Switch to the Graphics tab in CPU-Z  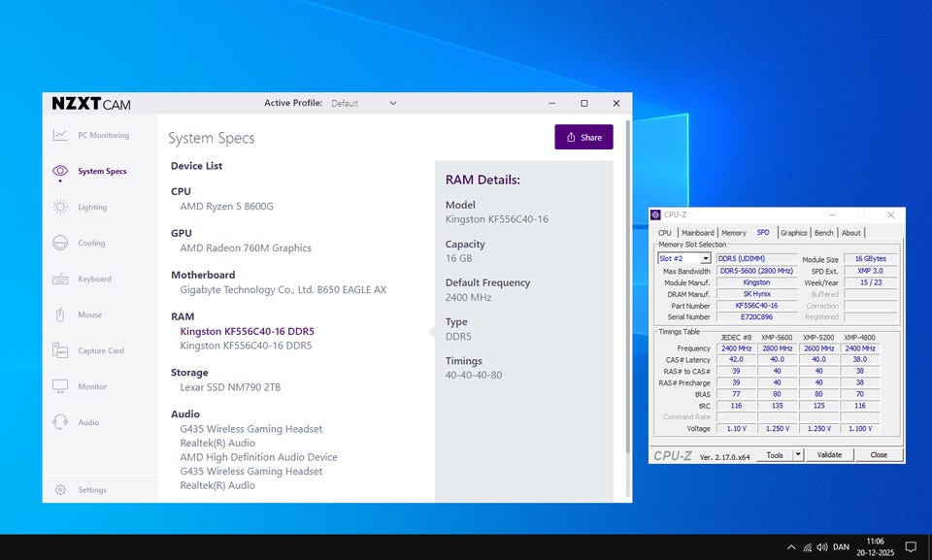click(x=793, y=233)
